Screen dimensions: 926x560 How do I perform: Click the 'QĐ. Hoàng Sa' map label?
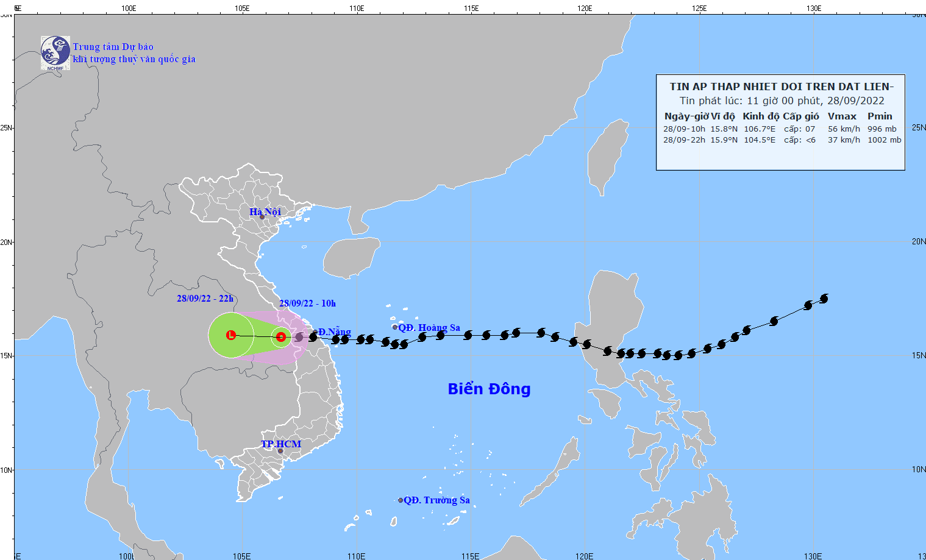tap(429, 328)
